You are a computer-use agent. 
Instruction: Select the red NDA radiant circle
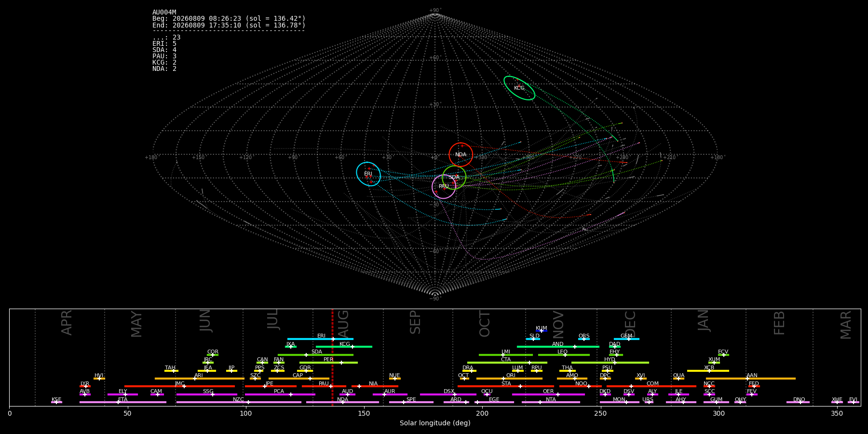[x=461, y=155]
